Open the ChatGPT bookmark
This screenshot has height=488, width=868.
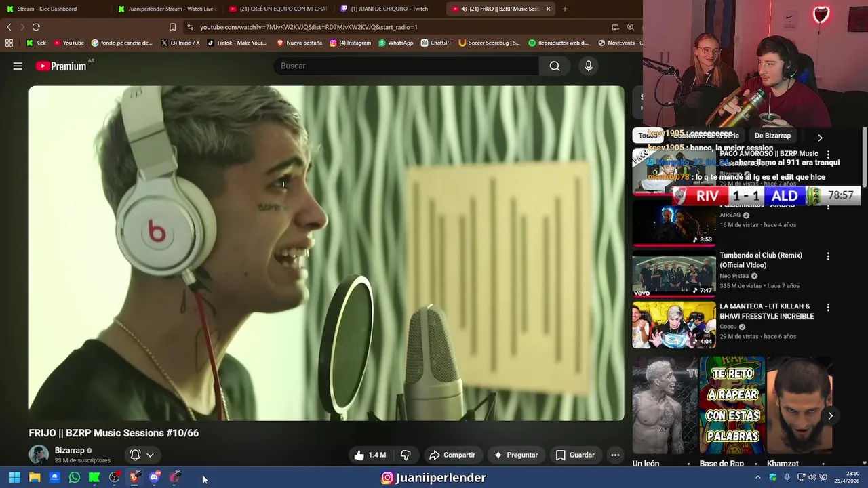tap(436, 43)
